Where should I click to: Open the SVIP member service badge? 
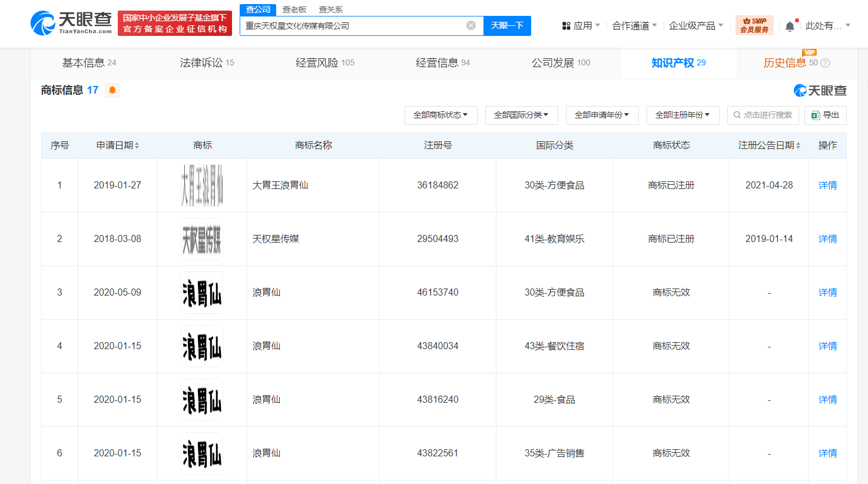[754, 25]
